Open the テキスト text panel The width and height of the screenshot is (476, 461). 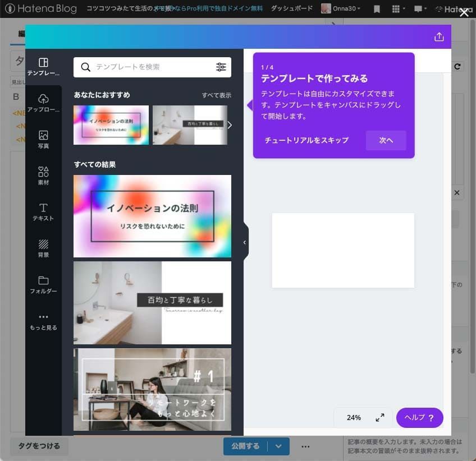tap(43, 213)
